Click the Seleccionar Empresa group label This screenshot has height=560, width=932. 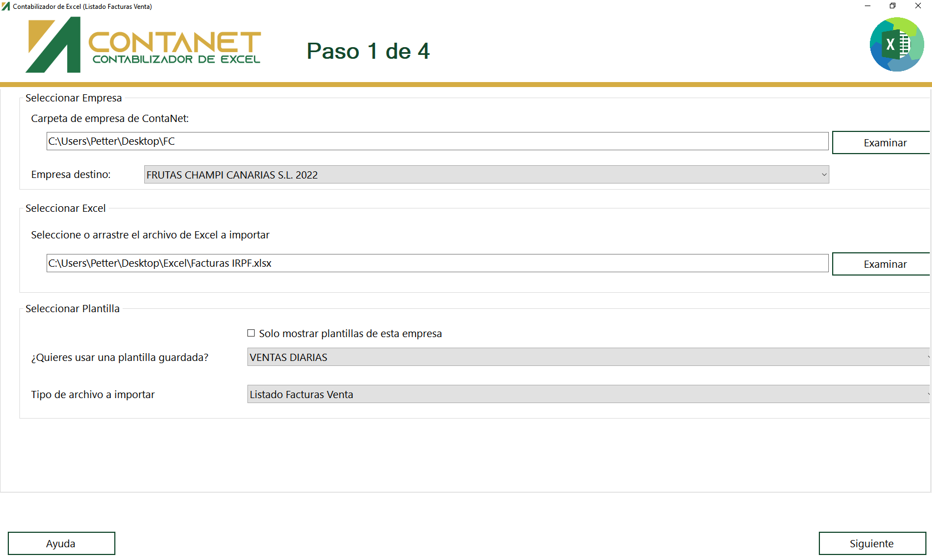coord(74,98)
